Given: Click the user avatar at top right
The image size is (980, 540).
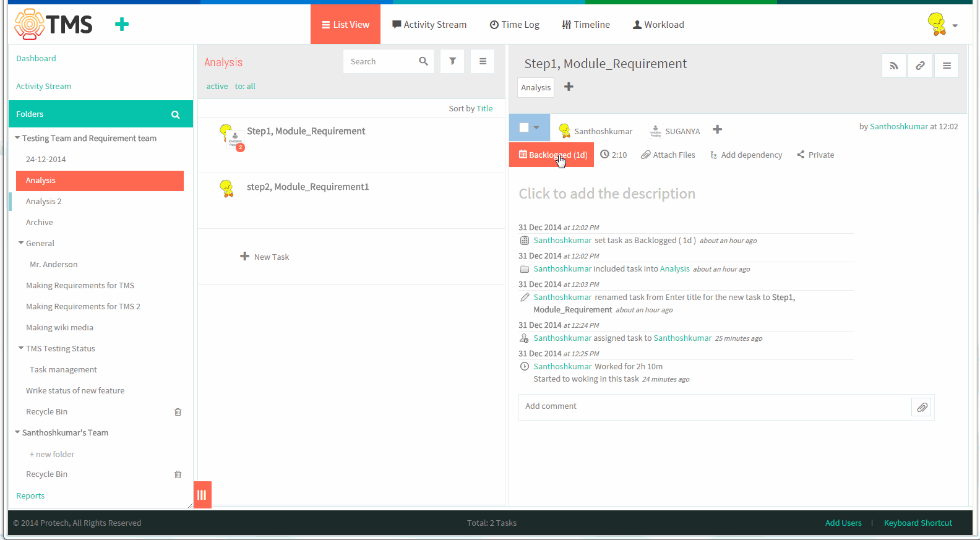Looking at the screenshot, I should coord(937,24).
